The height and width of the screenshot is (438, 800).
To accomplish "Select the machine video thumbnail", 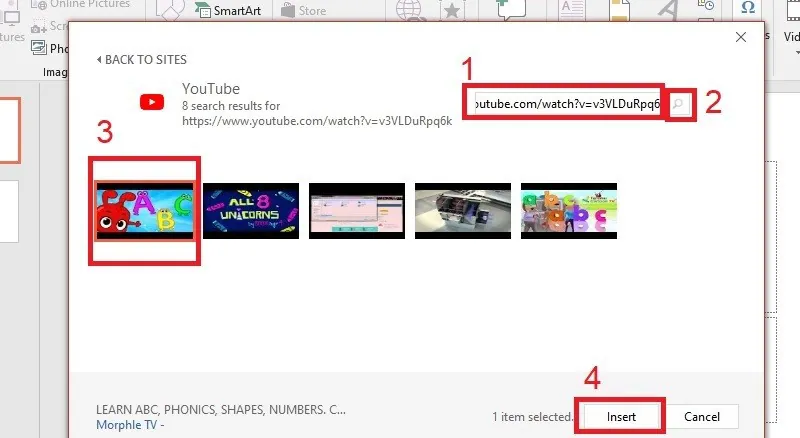I will [x=463, y=211].
